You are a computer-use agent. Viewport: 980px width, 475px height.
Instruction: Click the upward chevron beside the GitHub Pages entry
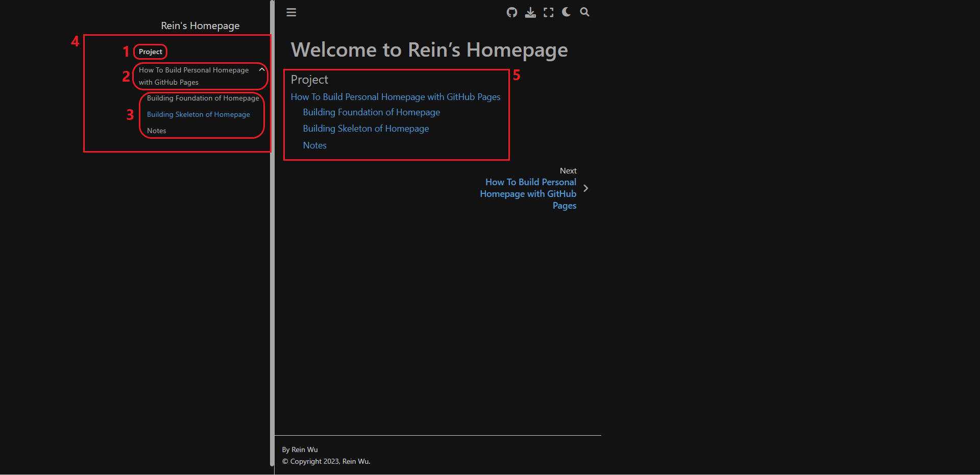pyautogui.click(x=261, y=69)
